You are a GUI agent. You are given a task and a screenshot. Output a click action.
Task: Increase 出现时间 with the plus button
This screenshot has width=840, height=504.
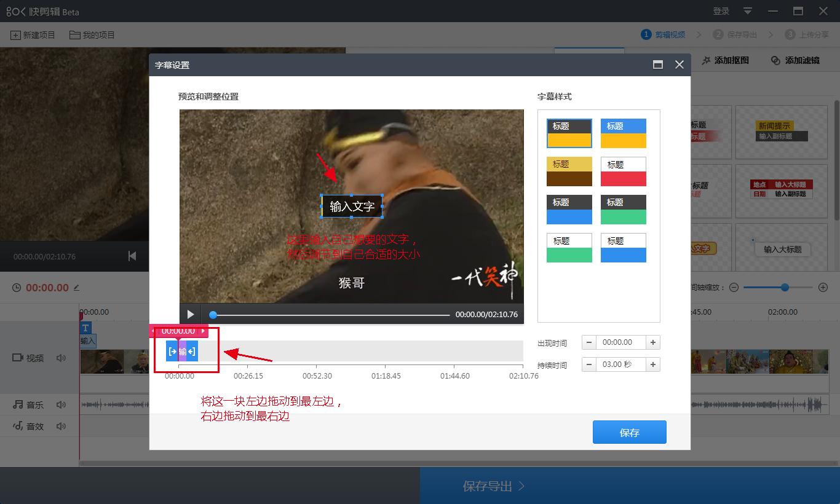653,342
